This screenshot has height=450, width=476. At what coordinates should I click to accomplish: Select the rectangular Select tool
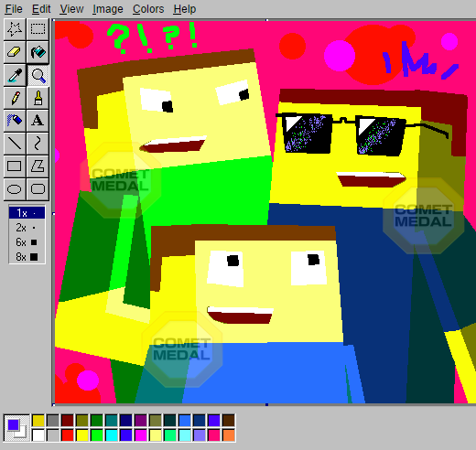pyautogui.click(x=38, y=29)
